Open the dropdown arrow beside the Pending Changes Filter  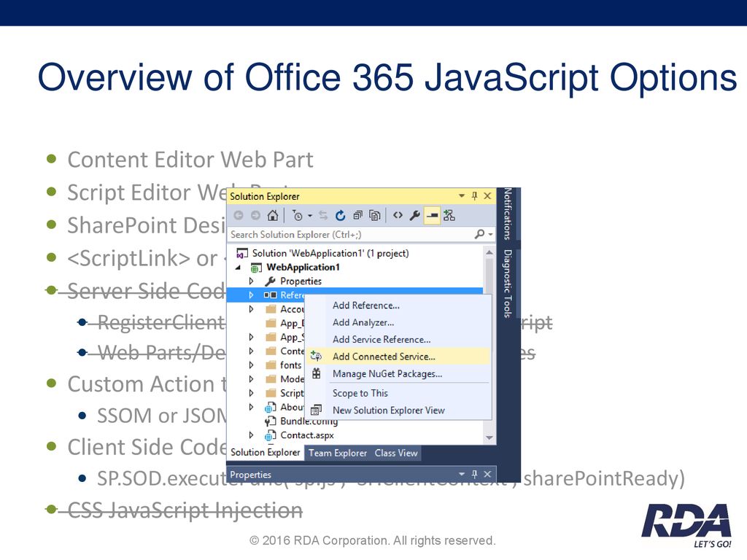[309, 216]
